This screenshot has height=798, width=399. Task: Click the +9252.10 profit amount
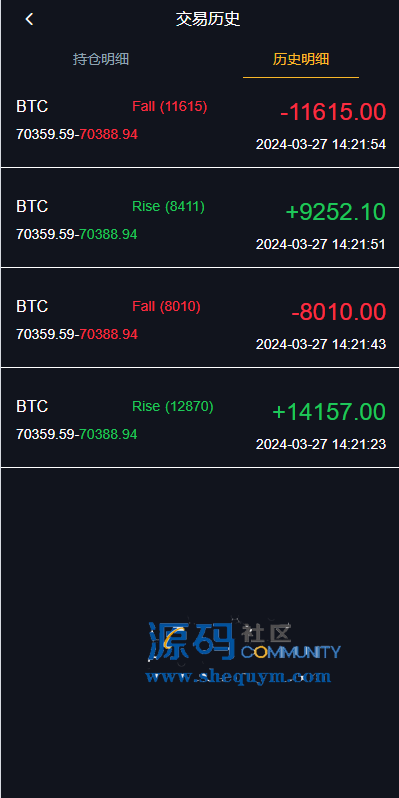click(335, 212)
